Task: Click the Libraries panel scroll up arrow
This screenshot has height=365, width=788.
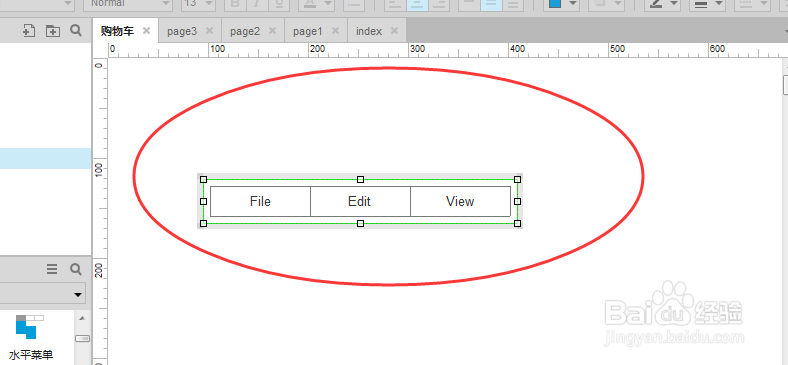Action: (x=82, y=318)
